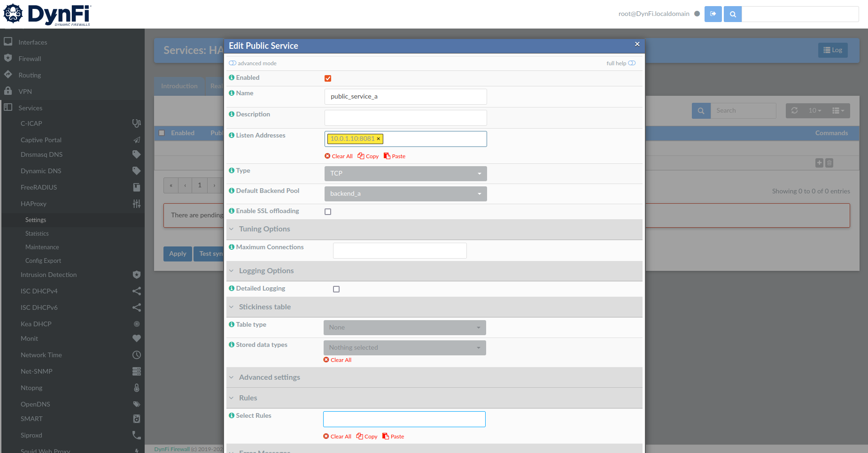Click Clear All under Stored data types
The image size is (868, 453).
click(x=337, y=360)
